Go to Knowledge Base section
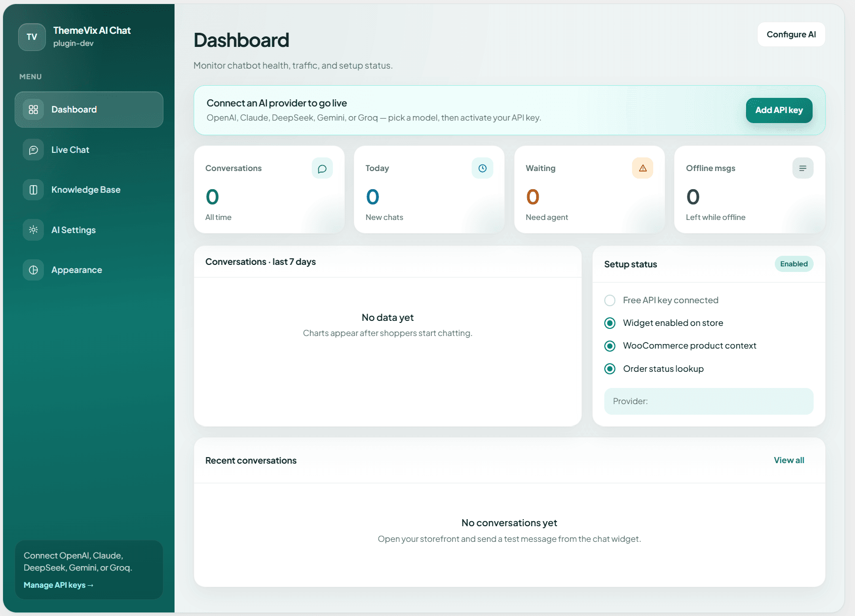The image size is (855, 616). (89, 190)
